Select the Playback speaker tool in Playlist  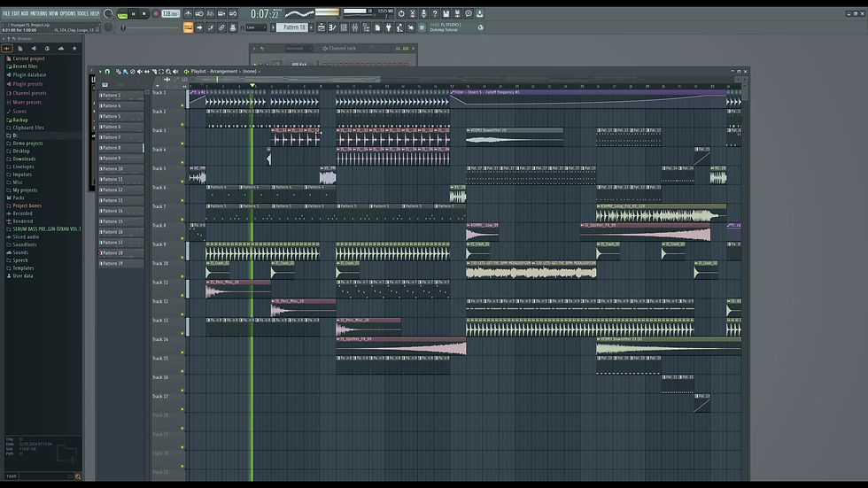coord(175,72)
